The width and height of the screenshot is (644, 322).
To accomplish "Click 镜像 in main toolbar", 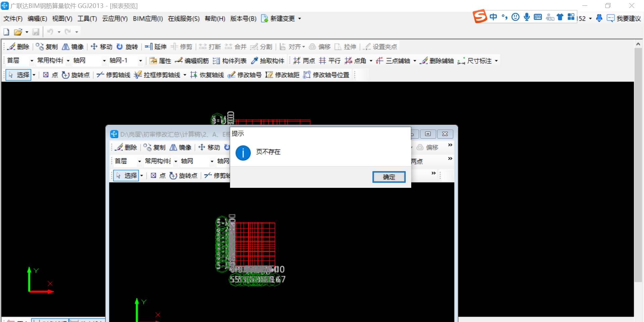I will pos(73,47).
